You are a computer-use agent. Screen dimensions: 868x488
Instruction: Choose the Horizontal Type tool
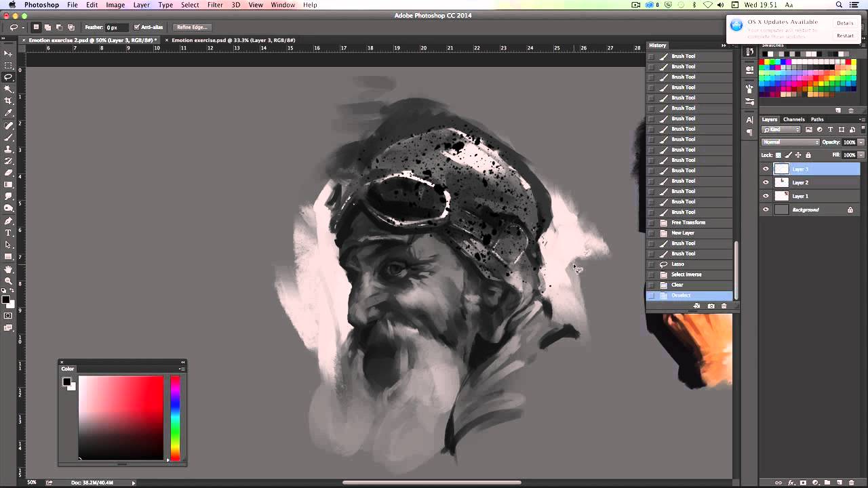tap(8, 232)
